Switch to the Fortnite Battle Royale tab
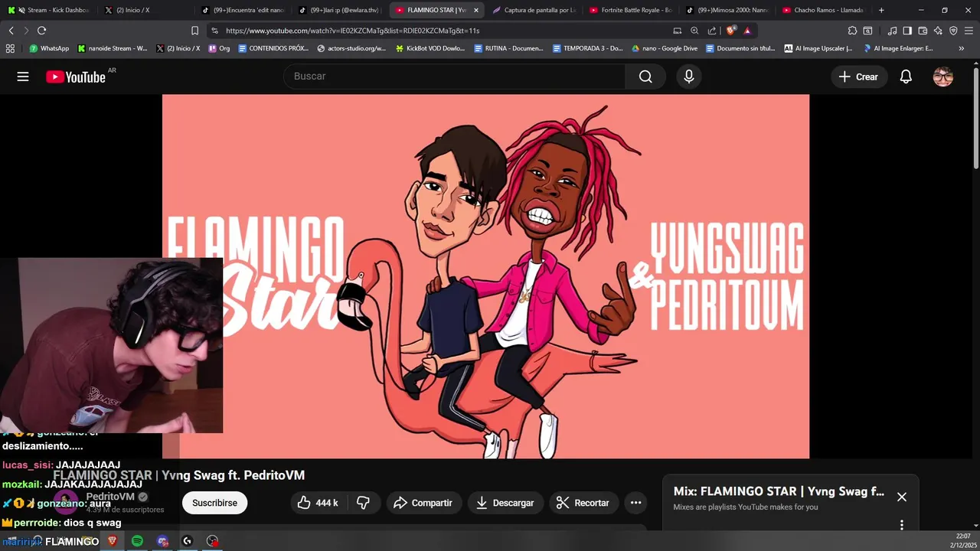Screen dimensions: 980x551 click(631, 10)
